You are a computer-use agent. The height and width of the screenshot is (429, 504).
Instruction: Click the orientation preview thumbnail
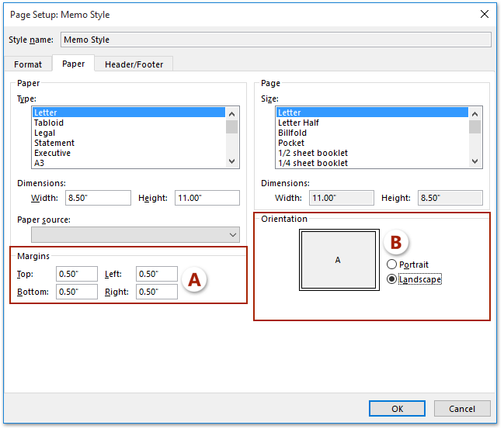338,261
